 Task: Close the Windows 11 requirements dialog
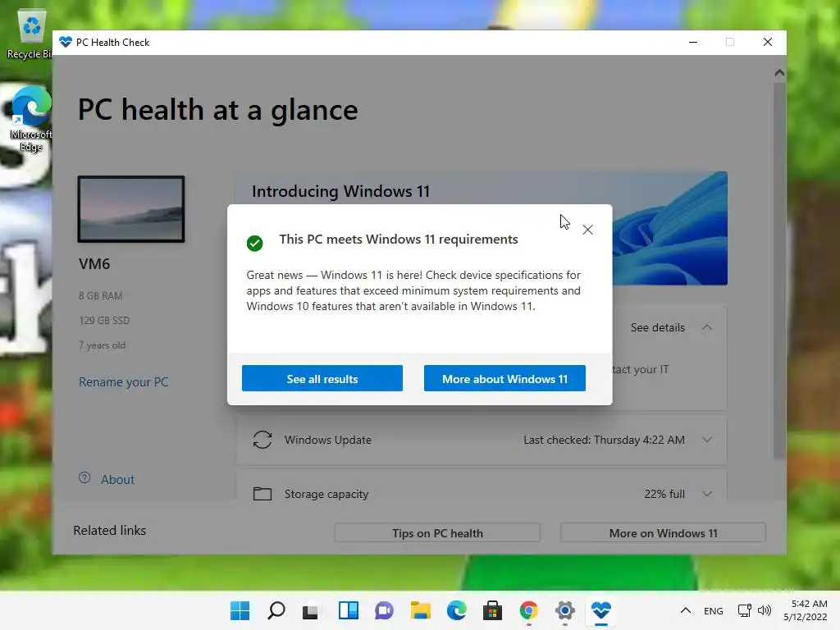point(587,230)
